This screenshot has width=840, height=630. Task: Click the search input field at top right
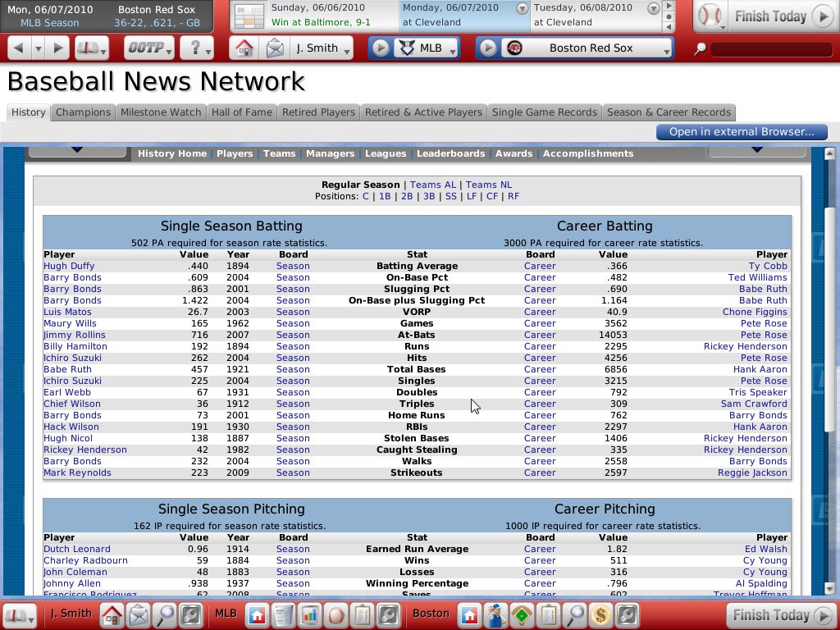[771, 49]
